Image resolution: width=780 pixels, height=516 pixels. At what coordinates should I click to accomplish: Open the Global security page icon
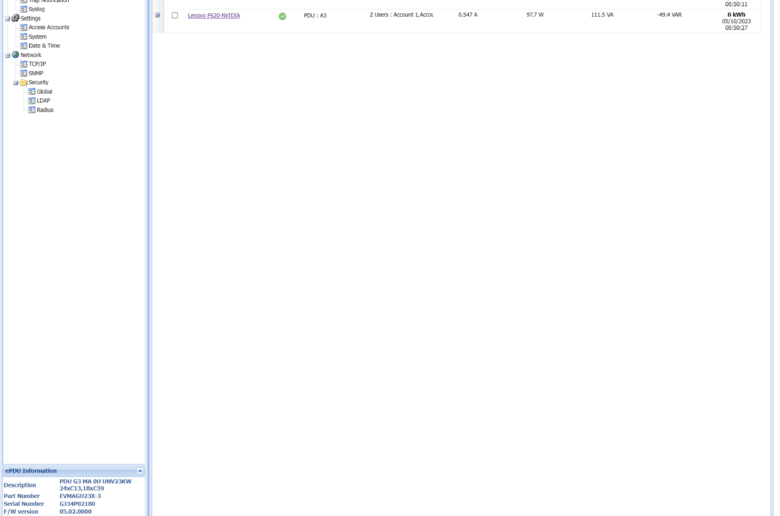(x=32, y=92)
